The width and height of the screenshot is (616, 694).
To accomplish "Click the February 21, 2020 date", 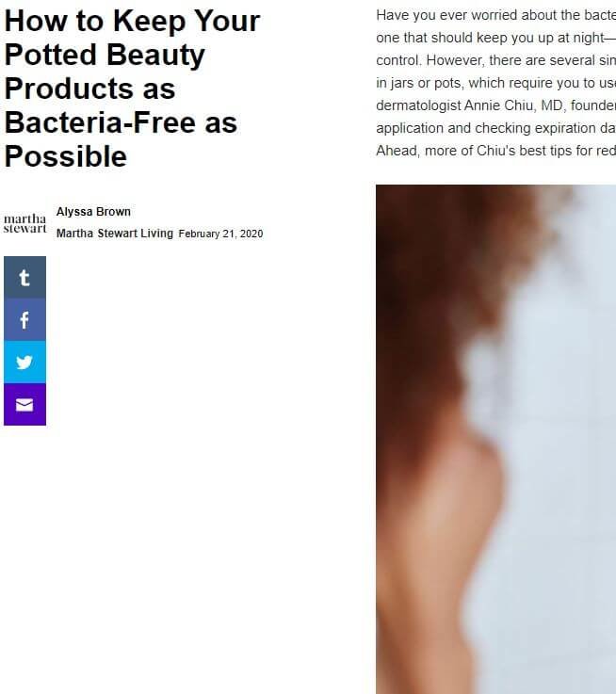I will click(x=220, y=234).
